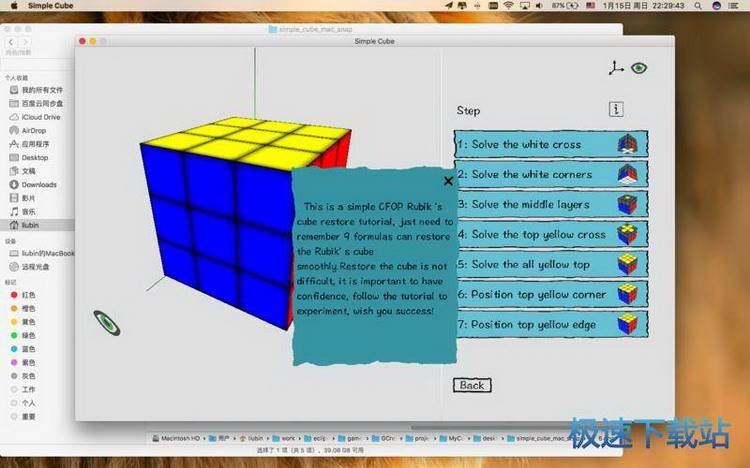
Task: Select step 1: Solve the white cross
Action: (535, 144)
